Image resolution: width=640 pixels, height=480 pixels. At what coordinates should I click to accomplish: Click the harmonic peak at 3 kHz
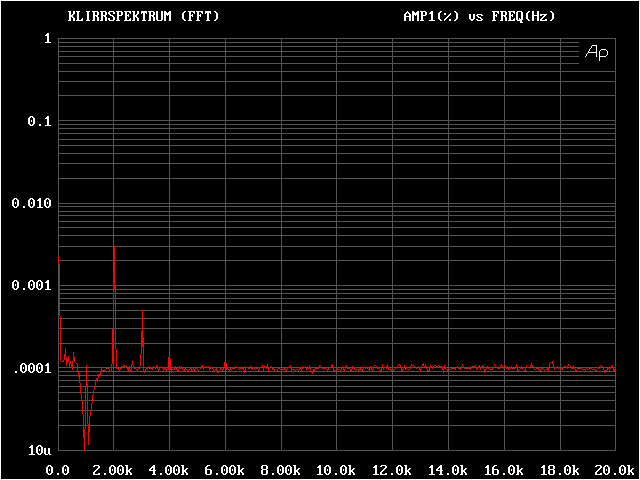(x=143, y=313)
